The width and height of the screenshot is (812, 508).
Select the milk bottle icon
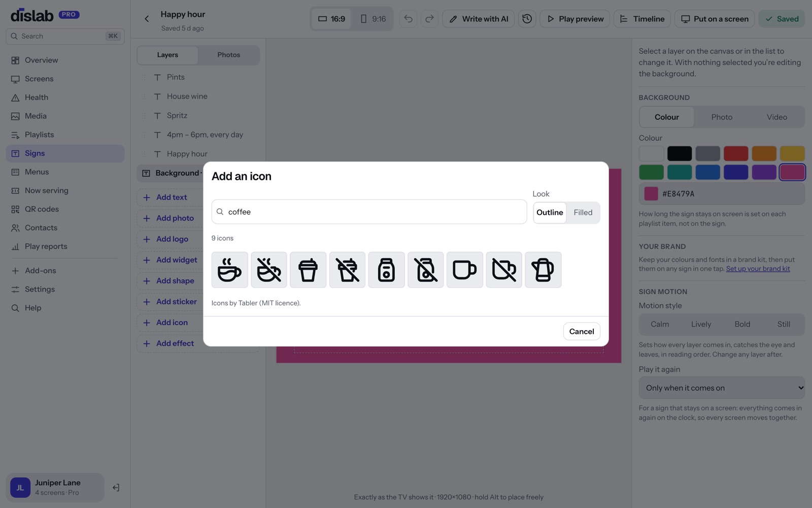(x=387, y=270)
